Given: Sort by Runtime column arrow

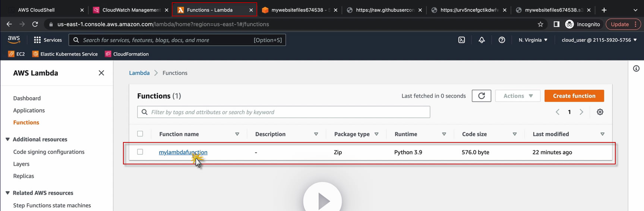Looking at the screenshot, I should pos(444,134).
